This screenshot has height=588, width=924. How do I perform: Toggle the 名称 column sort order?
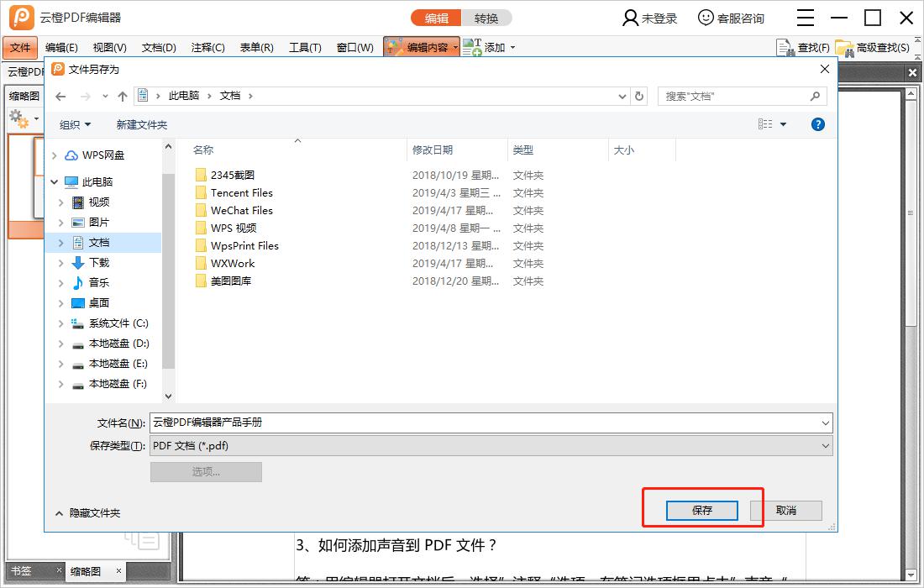tap(203, 149)
